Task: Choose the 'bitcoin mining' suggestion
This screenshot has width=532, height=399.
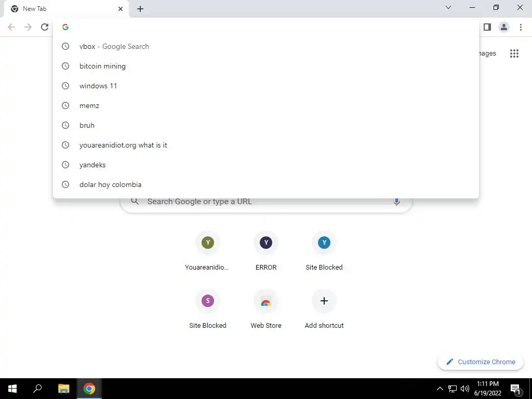Action: [x=266, y=66]
